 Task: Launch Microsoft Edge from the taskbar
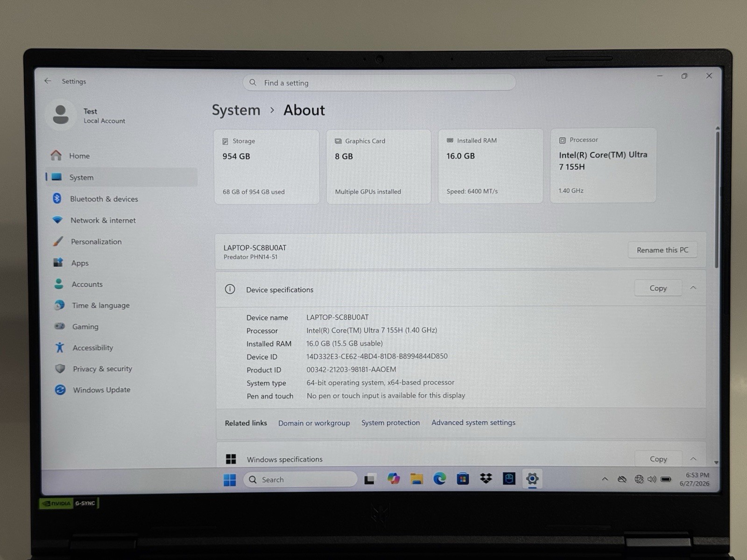tap(439, 479)
